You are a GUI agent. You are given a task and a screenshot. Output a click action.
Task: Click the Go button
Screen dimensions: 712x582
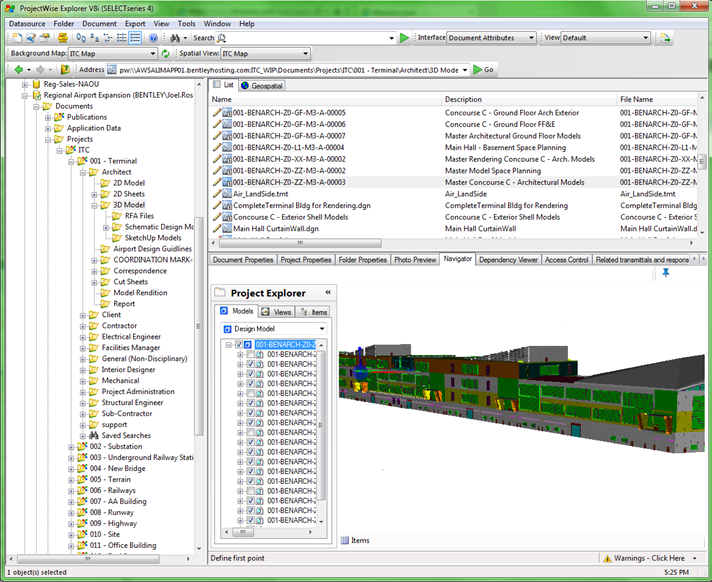pyautogui.click(x=483, y=69)
